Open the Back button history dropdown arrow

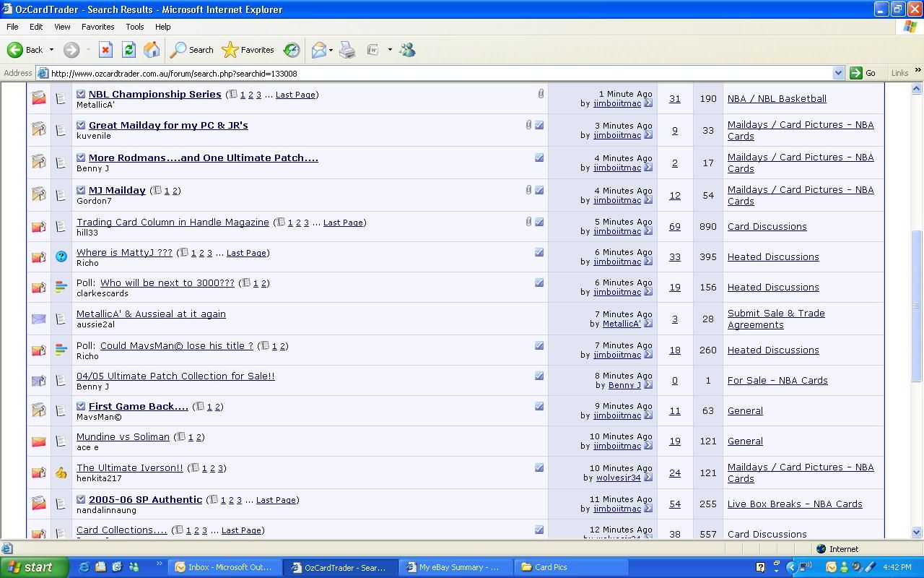(51, 50)
